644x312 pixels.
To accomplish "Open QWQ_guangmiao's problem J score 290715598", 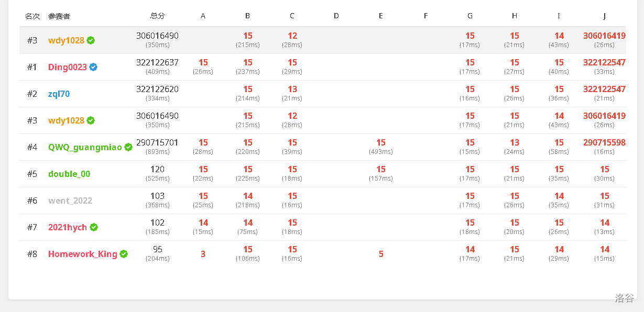I will [604, 143].
